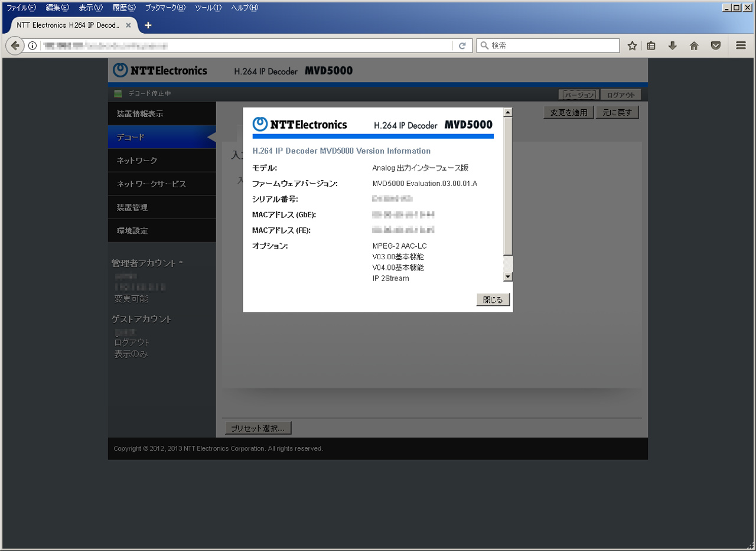Image resolution: width=756 pixels, height=551 pixels.
Task: Click the シリアル番号 label
Action: coord(275,199)
